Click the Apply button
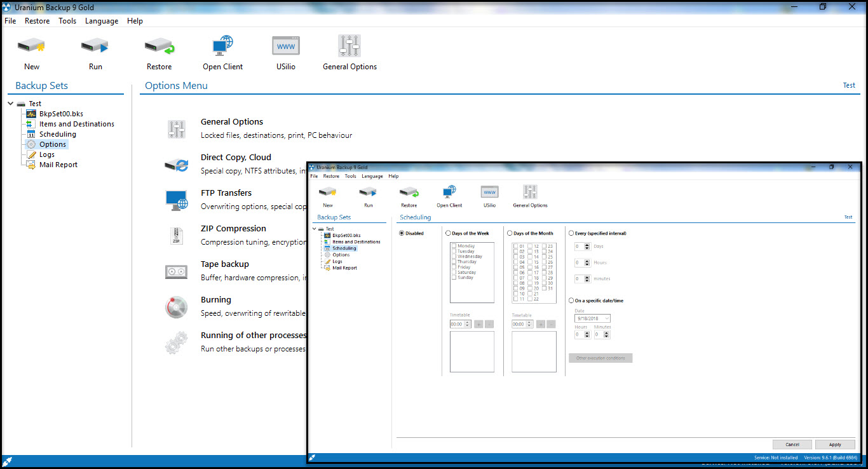Image resolution: width=868 pixels, height=469 pixels. [835, 444]
